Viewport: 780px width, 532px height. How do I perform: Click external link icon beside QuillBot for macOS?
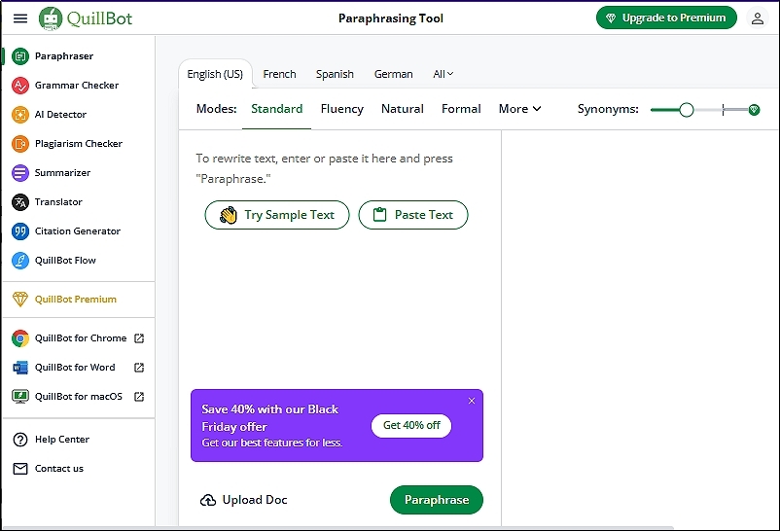[139, 397]
